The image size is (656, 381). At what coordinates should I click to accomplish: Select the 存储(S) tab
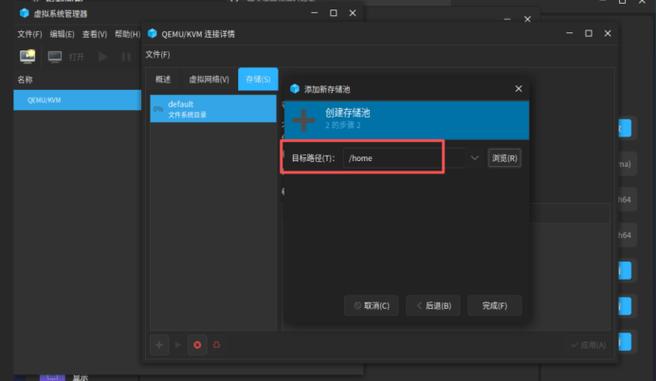pyautogui.click(x=258, y=79)
